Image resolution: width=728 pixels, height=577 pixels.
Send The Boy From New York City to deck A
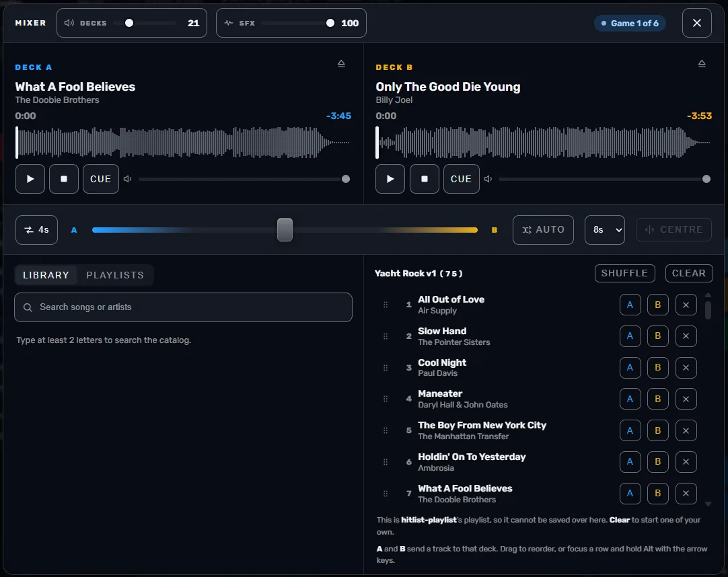pos(630,431)
